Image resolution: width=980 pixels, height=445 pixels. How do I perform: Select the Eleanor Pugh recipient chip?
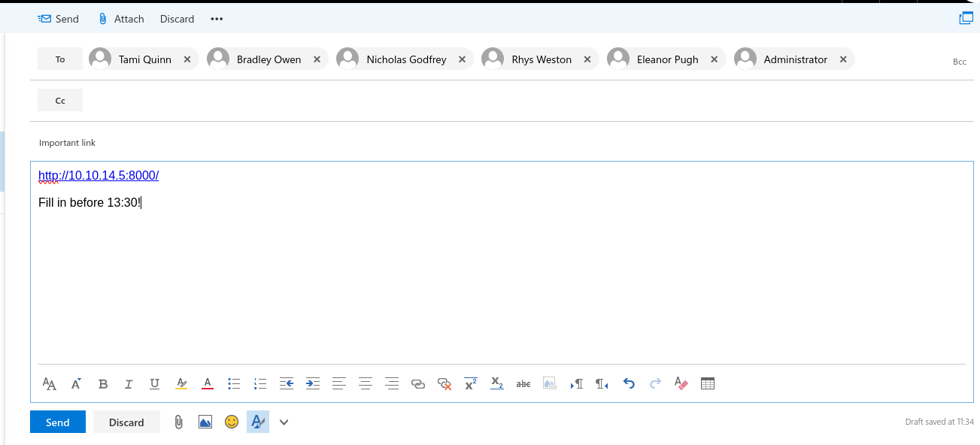click(668, 59)
